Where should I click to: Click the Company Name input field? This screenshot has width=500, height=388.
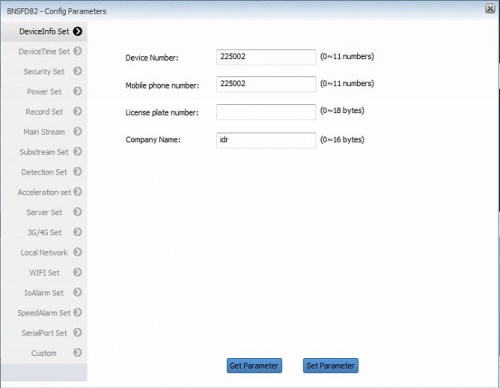tap(266, 140)
